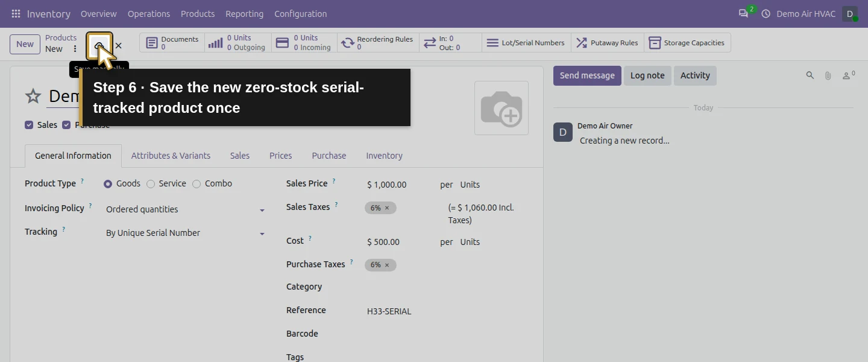The height and width of the screenshot is (362, 868).
Task: Edit the Cost field value
Action: [x=400, y=242]
